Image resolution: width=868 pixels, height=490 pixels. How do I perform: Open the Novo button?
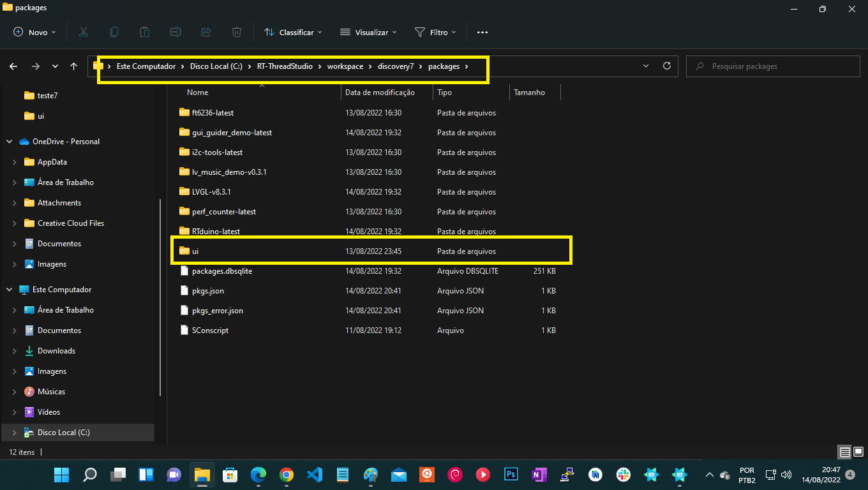[33, 32]
